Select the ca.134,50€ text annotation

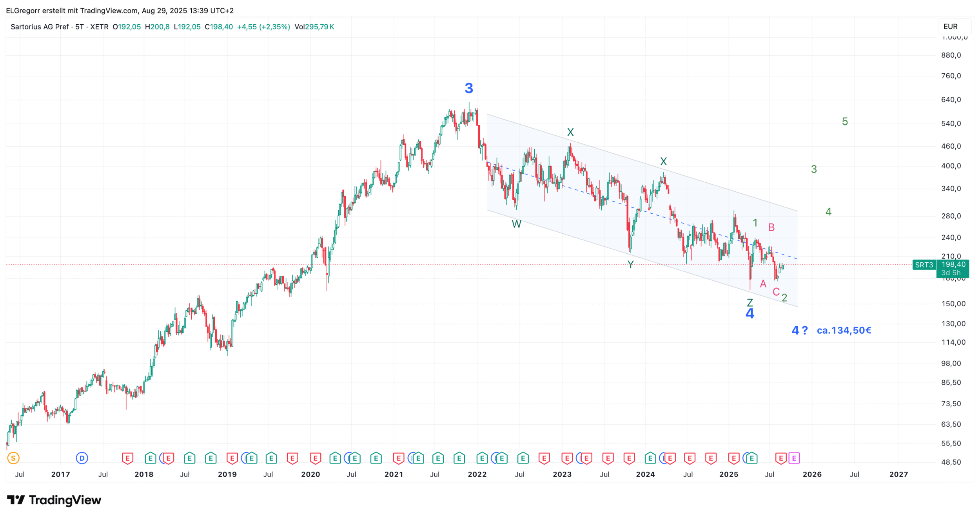(844, 331)
